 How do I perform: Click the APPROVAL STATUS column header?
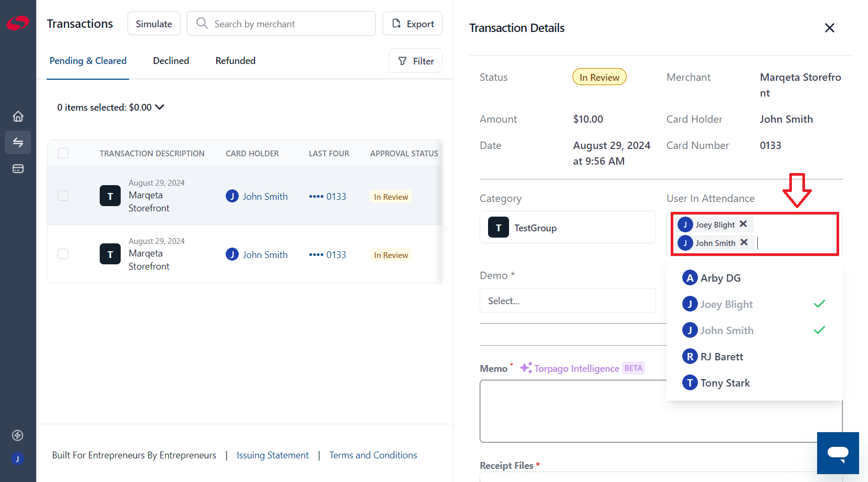[x=404, y=153]
